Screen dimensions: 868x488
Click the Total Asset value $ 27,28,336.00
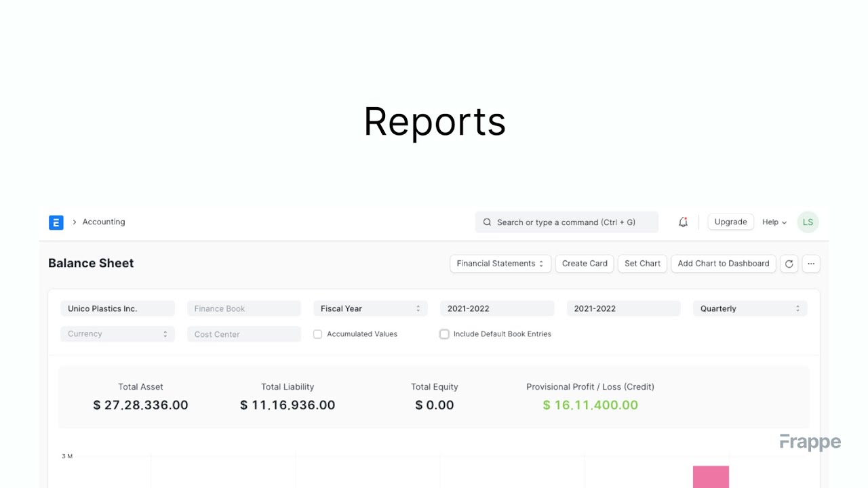coord(140,405)
